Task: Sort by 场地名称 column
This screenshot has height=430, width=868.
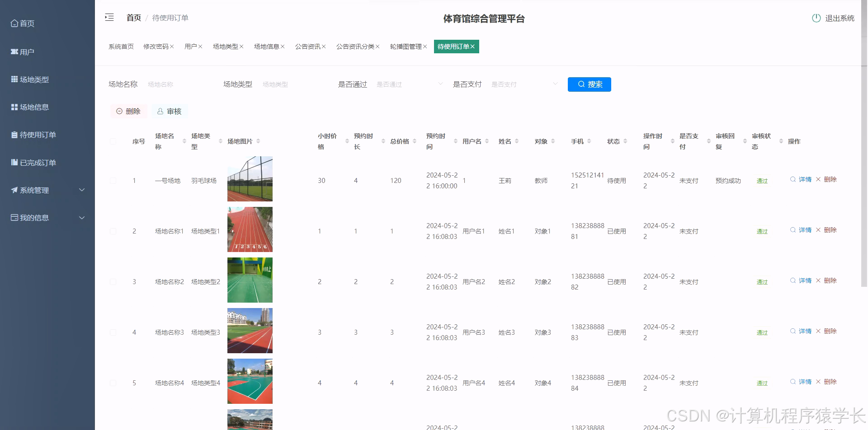Action: pyautogui.click(x=184, y=141)
